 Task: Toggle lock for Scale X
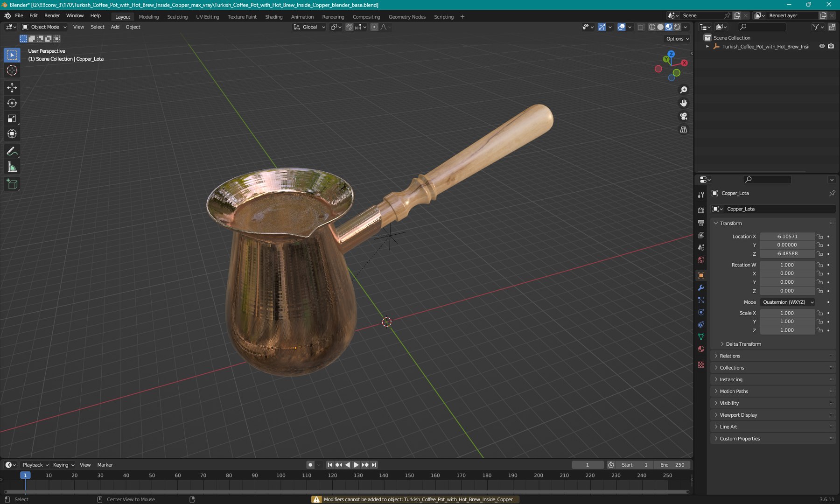pos(820,313)
